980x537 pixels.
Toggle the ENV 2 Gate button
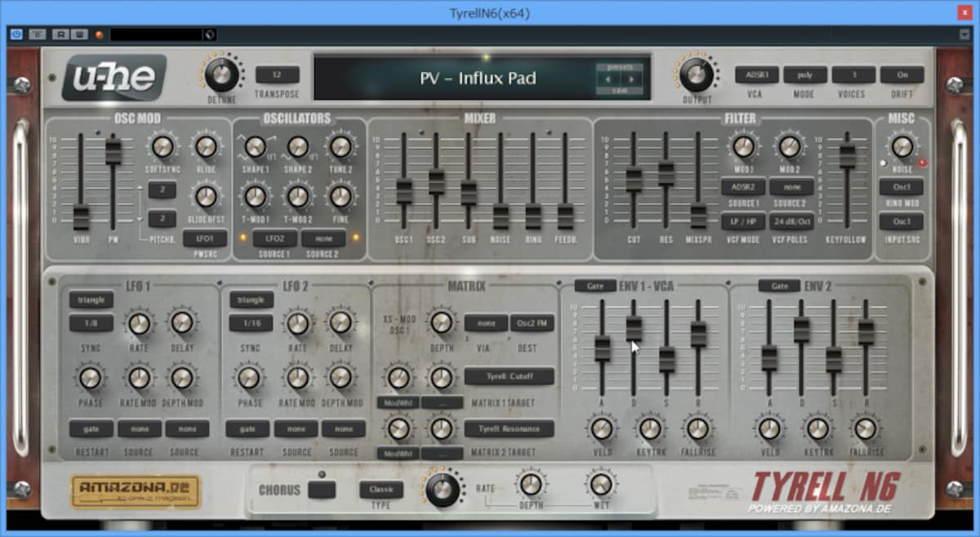click(779, 285)
